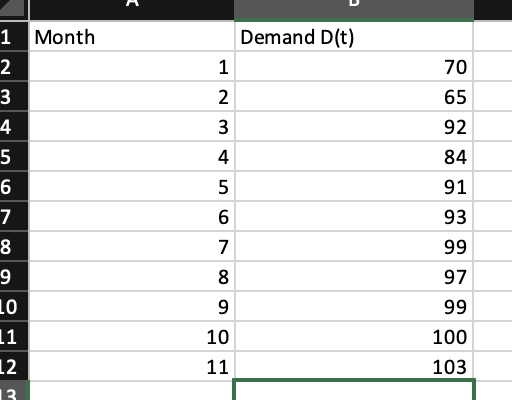Select the cell with month 11
The image size is (512, 400).
[132, 366]
